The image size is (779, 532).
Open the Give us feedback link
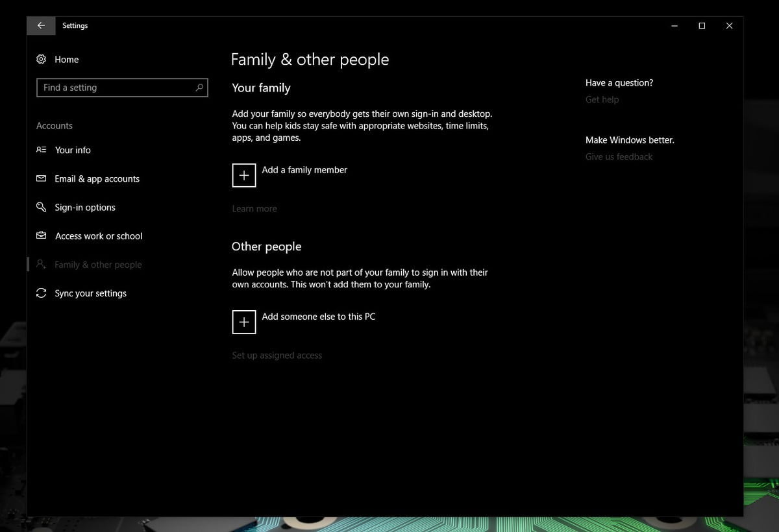[619, 156]
